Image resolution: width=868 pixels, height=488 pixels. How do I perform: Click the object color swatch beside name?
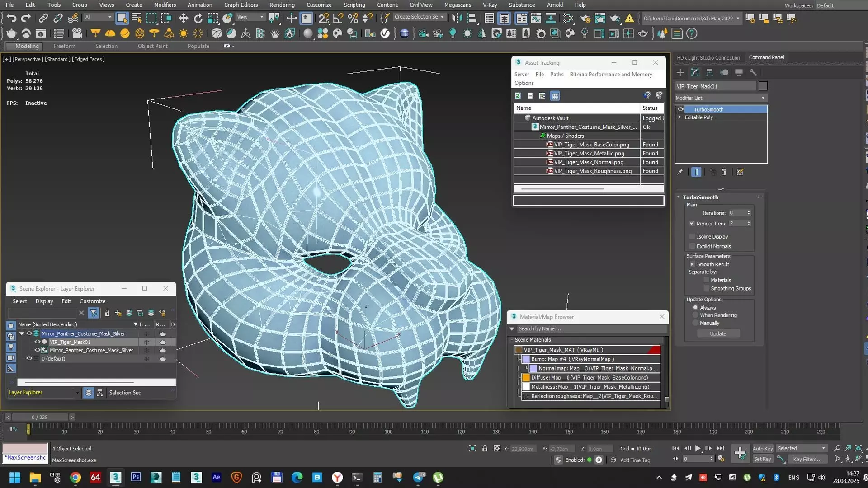click(x=763, y=86)
